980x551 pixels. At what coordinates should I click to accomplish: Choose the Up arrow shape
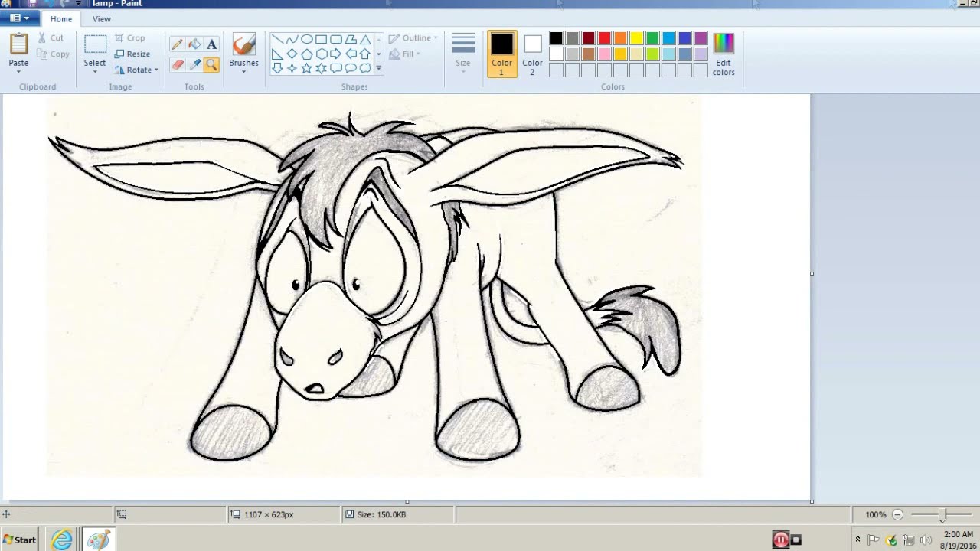(365, 54)
